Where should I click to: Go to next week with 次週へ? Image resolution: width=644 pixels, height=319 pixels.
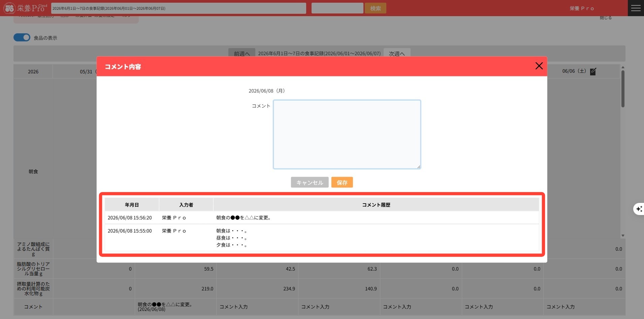[x=397, y=54]
